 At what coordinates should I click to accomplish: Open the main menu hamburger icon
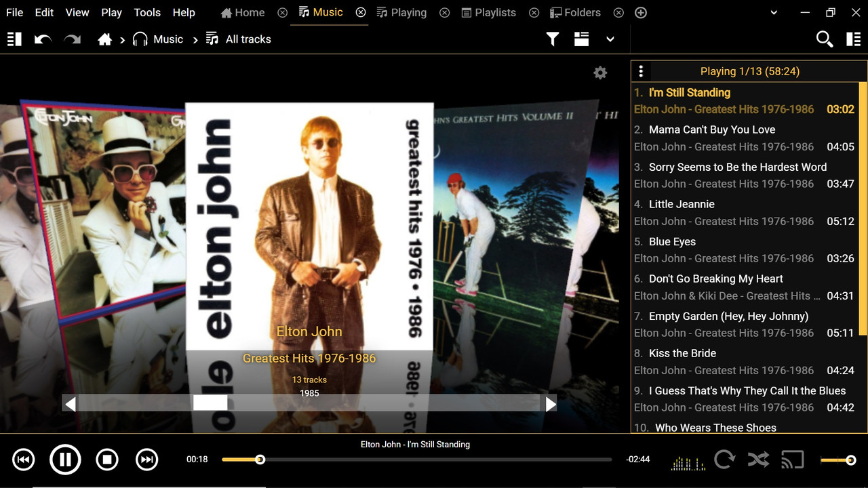pyautogui.click(x=14, y=39)
